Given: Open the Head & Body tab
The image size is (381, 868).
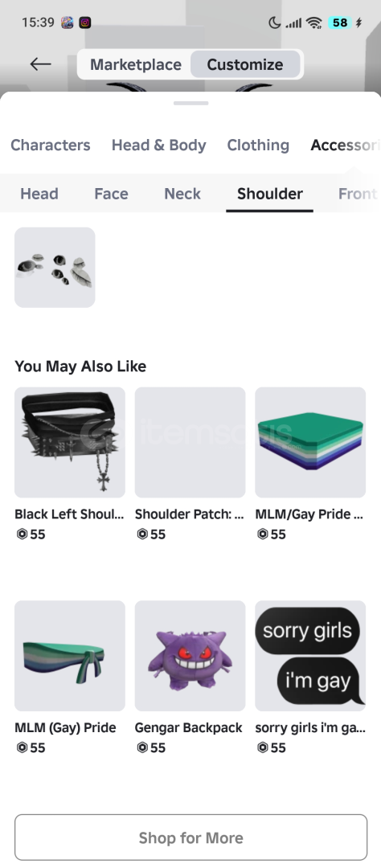Looking at the screenshot, I should coord(159,145).
